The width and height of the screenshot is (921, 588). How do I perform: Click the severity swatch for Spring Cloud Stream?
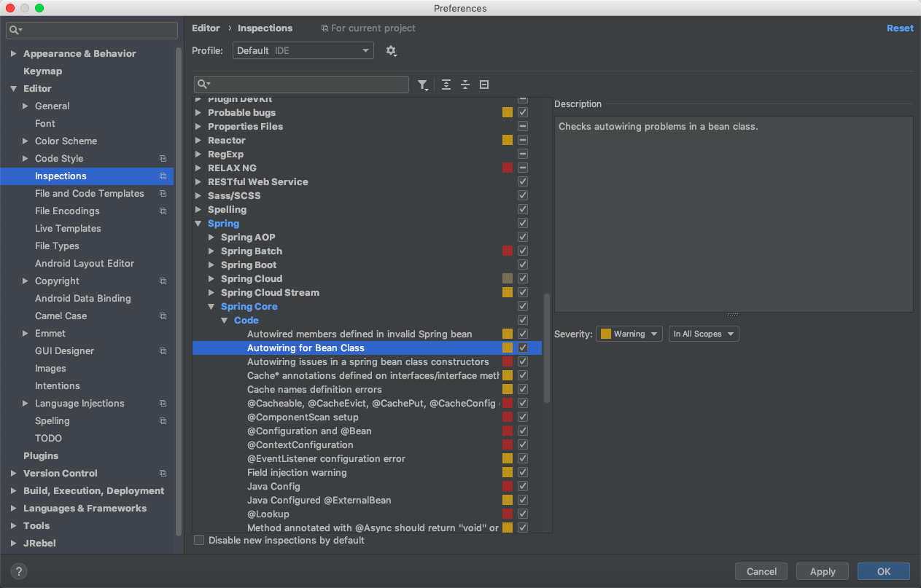point(508,293)
